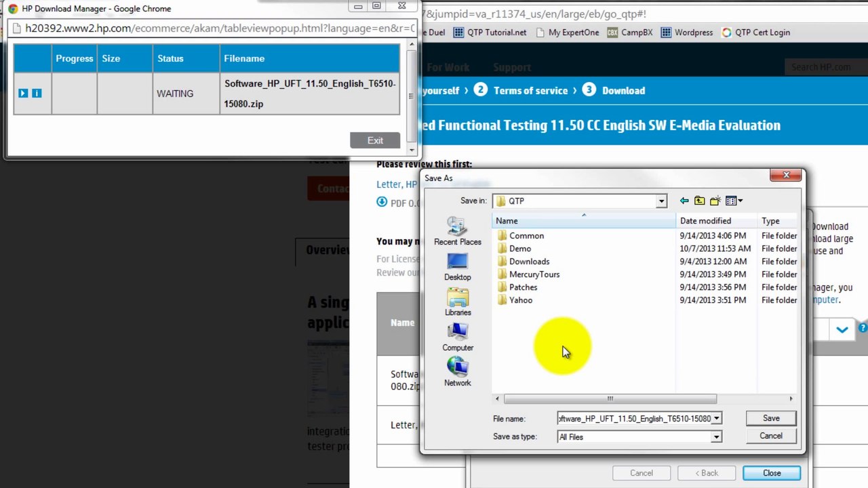
Task: Open the View menu dropdown in Save As
Action: (x=734, y=201)
